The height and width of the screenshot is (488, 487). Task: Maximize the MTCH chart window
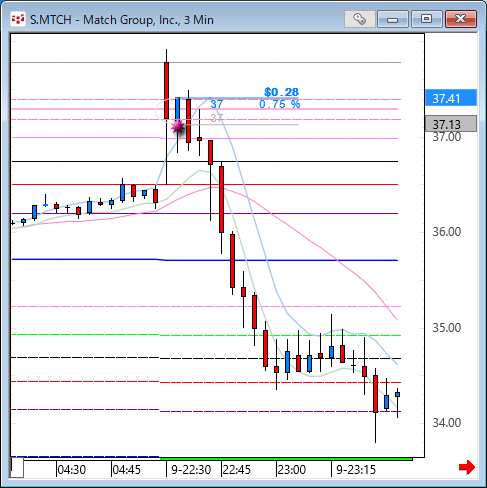click(x=427, y=19)
